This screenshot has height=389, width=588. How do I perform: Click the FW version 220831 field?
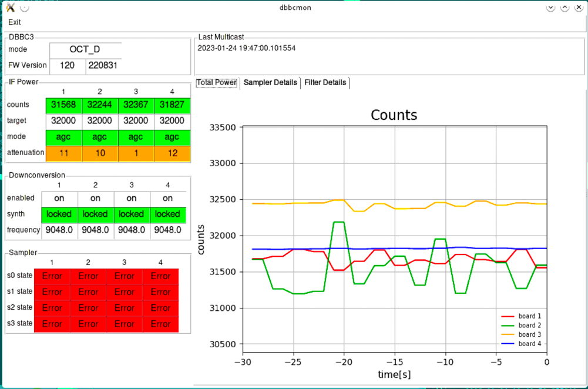click(103, 66)
